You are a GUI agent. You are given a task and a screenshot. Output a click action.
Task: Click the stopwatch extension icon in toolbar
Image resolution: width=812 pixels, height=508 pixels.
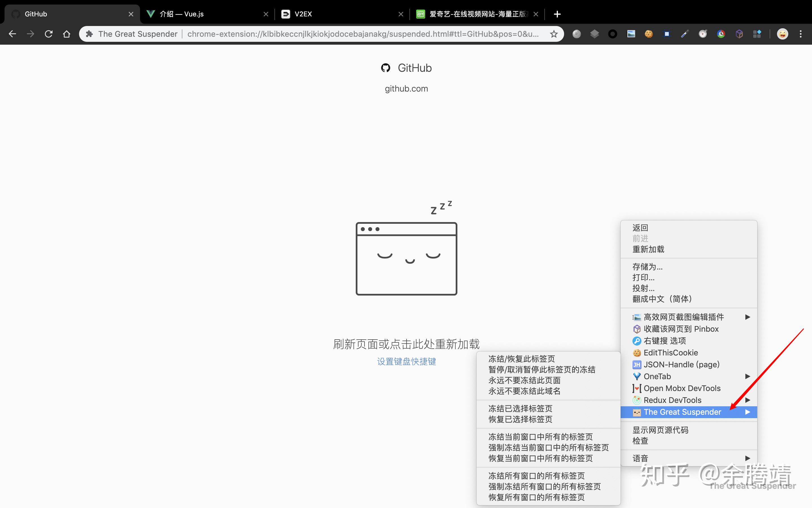pos(702,34)
